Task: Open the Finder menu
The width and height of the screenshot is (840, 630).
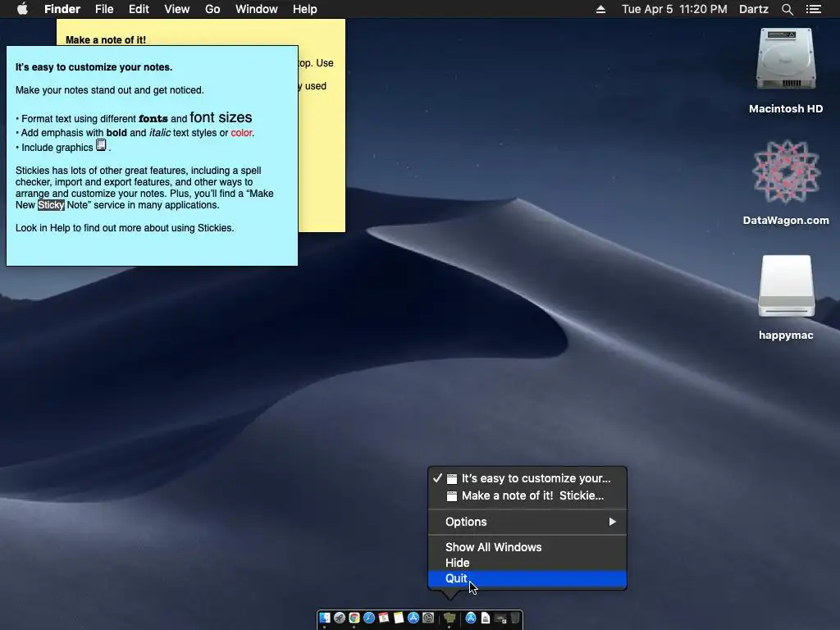Action: [x=62, y=9]
